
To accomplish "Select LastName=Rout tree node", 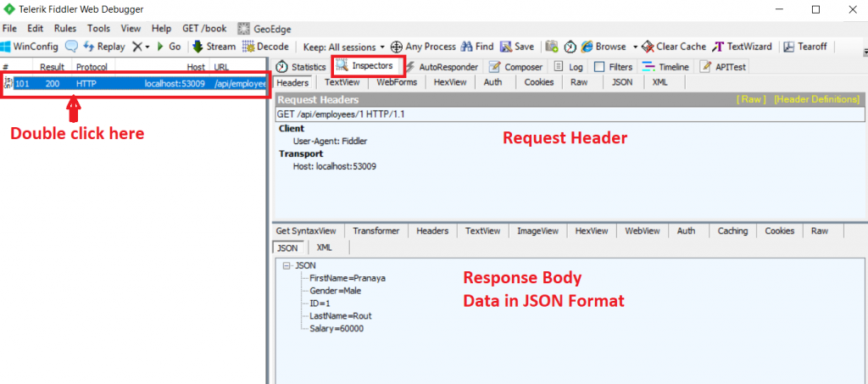I will [341, 316].
